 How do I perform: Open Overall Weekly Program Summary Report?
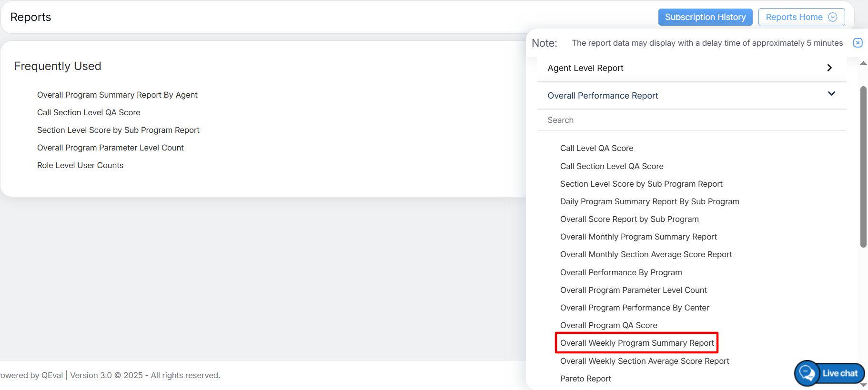637,343
